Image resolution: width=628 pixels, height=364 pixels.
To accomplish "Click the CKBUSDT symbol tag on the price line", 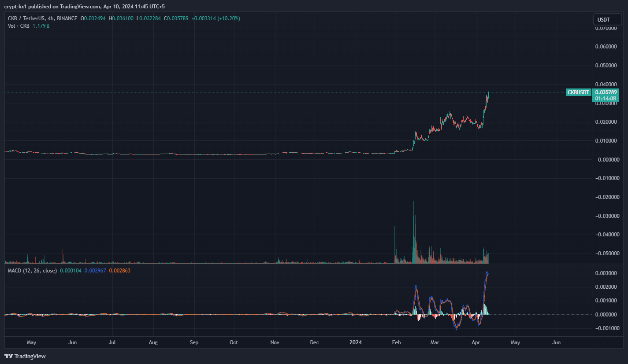I will tap(579, 92).
